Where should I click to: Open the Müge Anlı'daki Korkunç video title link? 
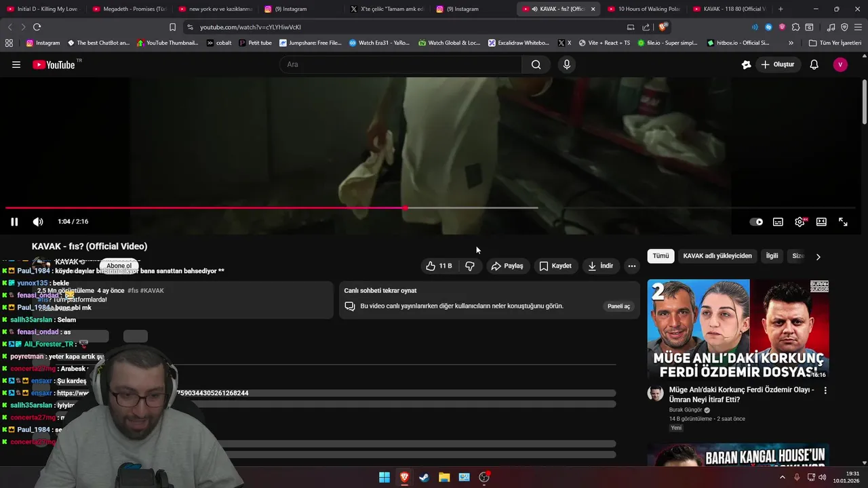[x=741, y=394]
